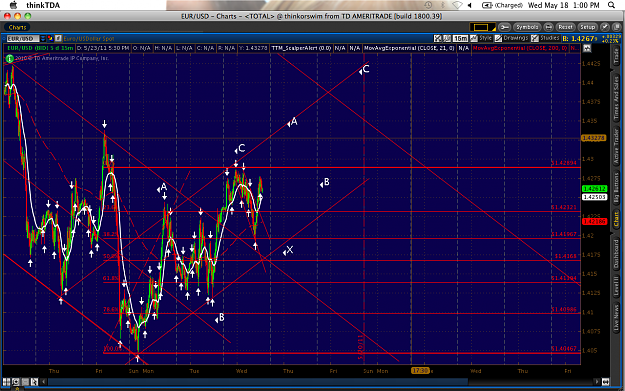
Task: Open the Big Buttons sidebar tab
Action: [616, 188]
